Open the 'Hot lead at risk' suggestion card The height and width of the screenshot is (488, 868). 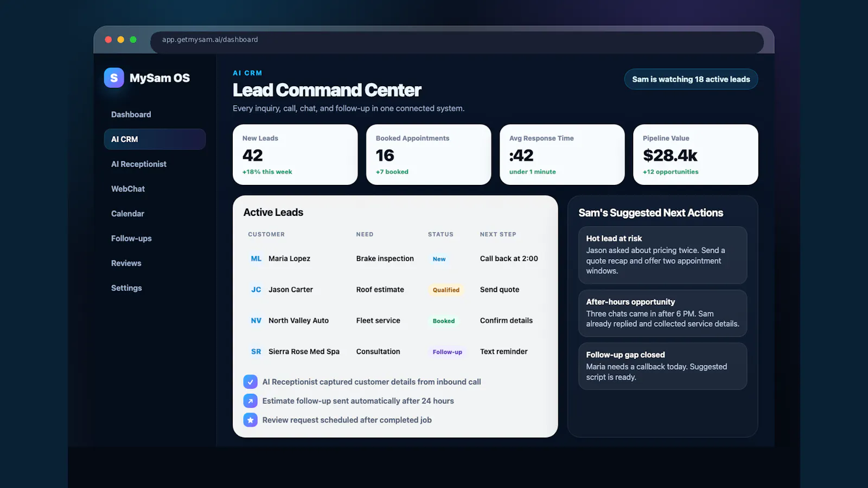click(x=662, y=255)
